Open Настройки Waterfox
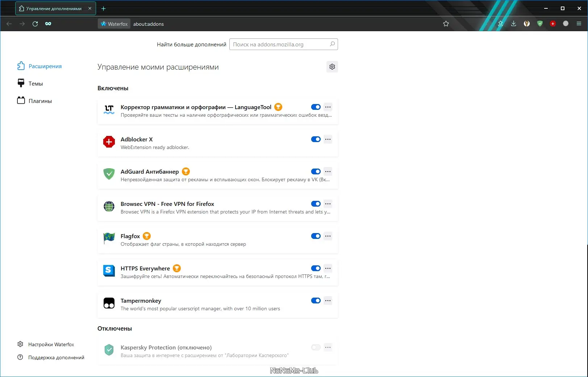 pyautogui.click(x=46, y=344)
